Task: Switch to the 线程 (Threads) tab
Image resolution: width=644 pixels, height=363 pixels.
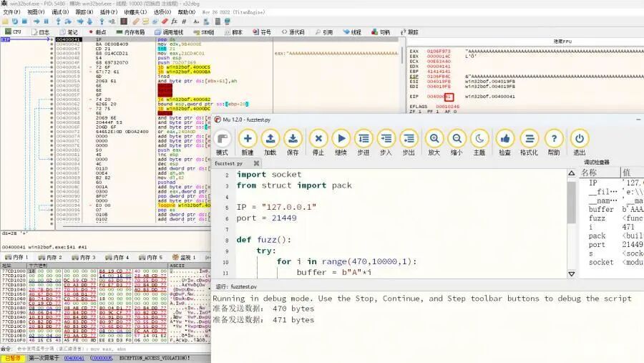Action: pos(352,32)
